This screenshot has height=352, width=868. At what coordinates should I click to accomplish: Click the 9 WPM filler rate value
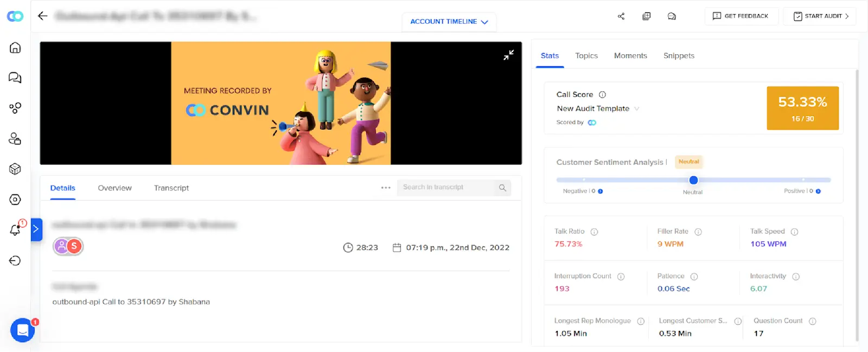tap(671, 244)
